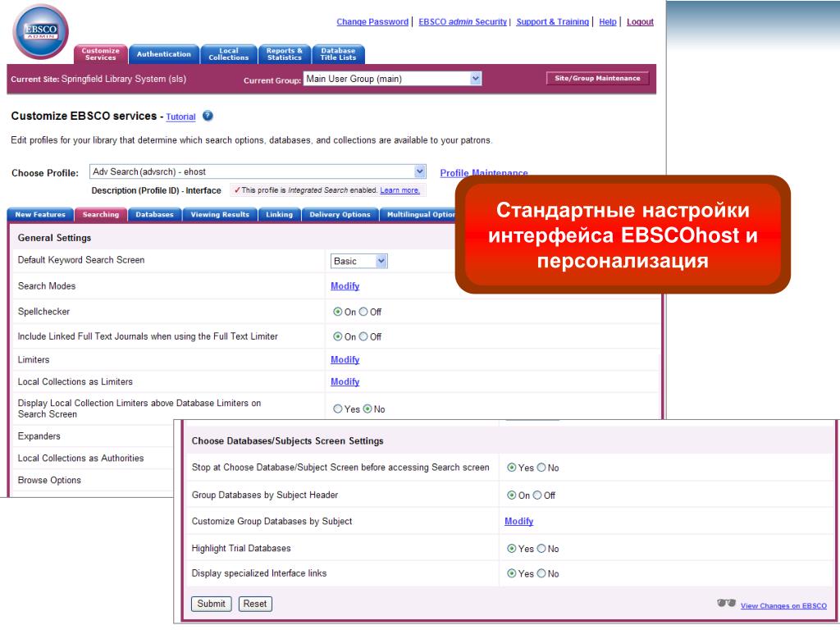The width and height of the screenshot is (840, 630).
Task: Click the Reset button
Action: [x=255, y=604]
